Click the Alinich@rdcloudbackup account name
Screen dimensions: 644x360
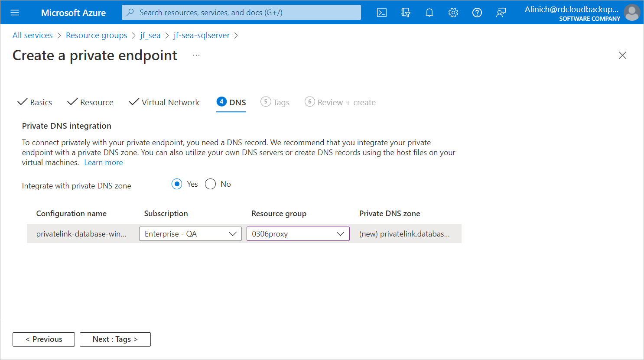click(x=572, y=9)
